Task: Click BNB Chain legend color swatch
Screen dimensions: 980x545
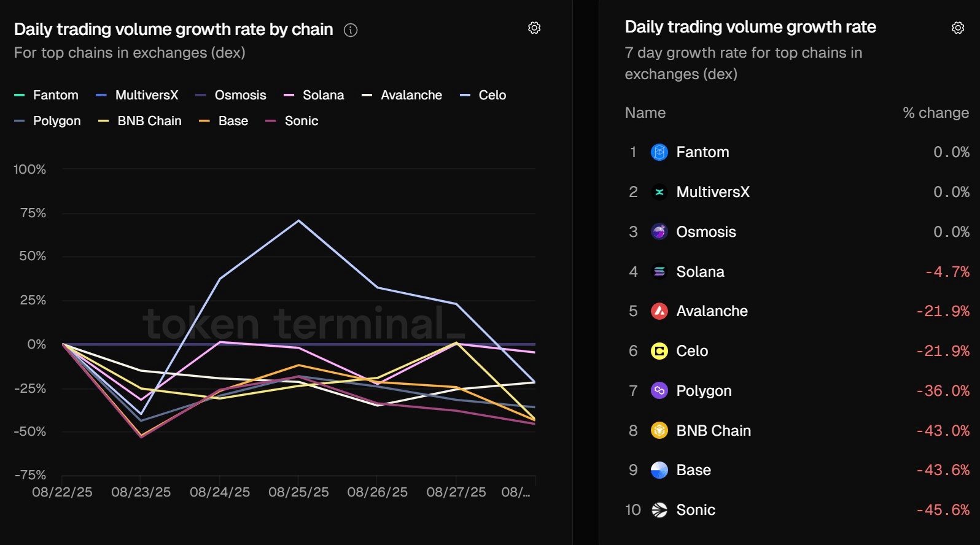Action: [103, 121]
